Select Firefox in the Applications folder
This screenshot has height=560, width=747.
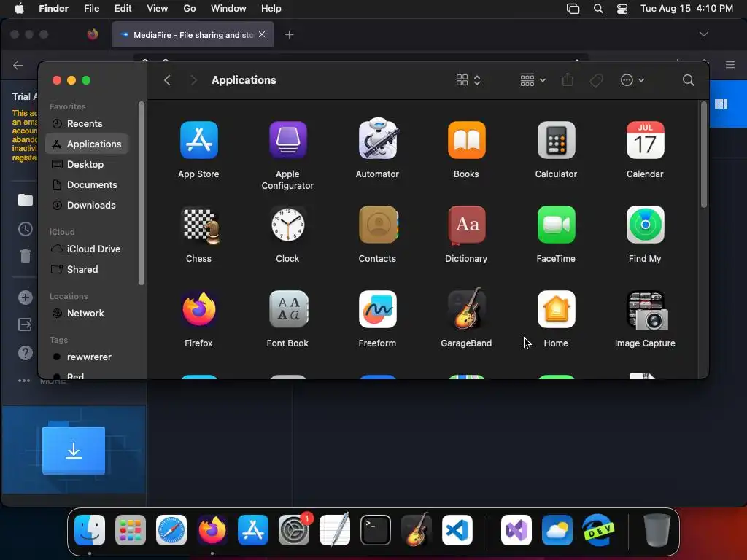198,309
